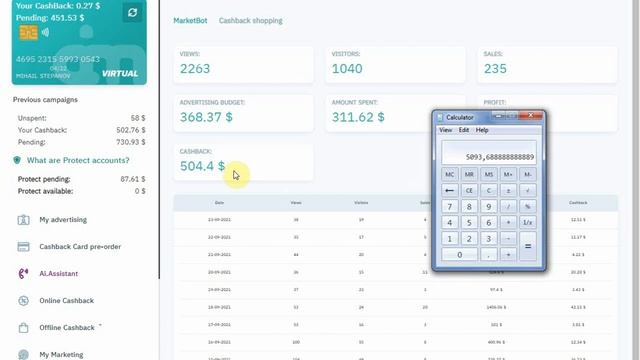The width and height of the screenshot is (640, 360).
Task: Click the Ai.Assistant phone icon
Action: click(x=23, y=274)
